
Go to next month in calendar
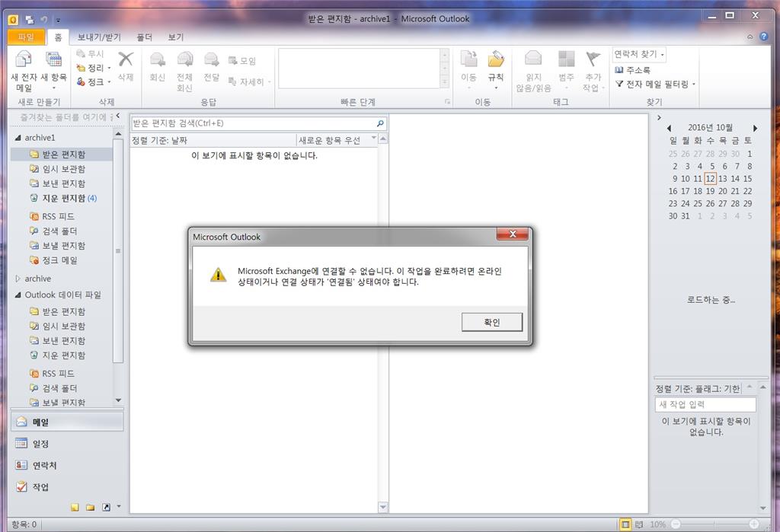[x=755, y=129]
